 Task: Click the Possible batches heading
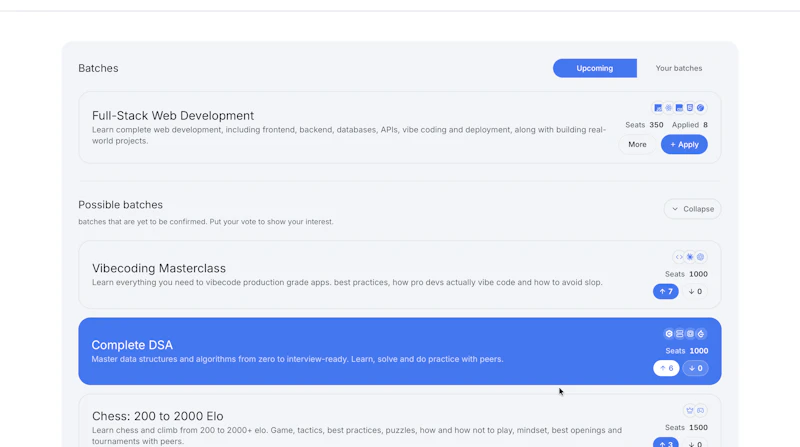pyautogui.click(x=120, y=205)
